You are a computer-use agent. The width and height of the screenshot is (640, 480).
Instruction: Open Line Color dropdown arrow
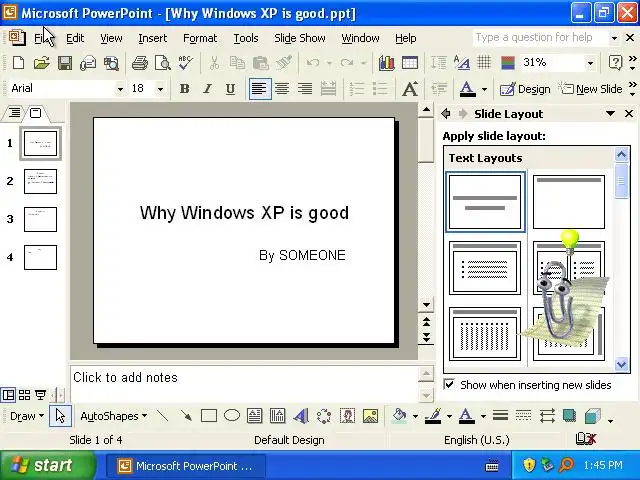tap(449, 416)
